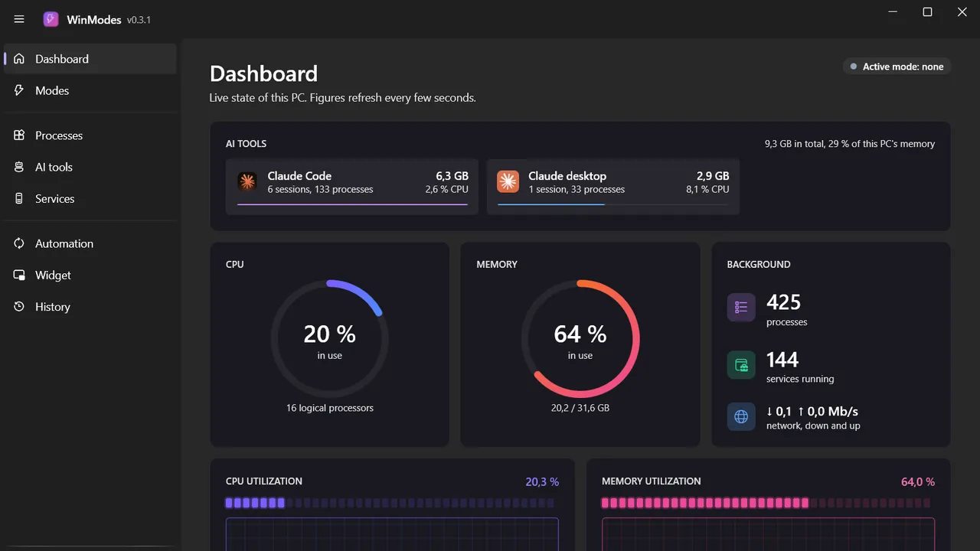Screen dimensions: 980x551
Task: Click the Claude desktop usage bar
Action: click(x=613, y=204)
